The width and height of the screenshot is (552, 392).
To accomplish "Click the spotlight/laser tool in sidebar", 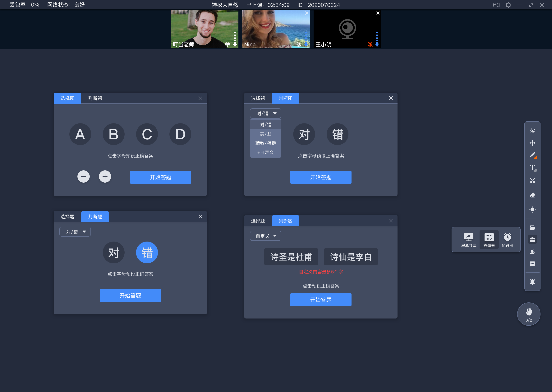I will tap(532, 210).
